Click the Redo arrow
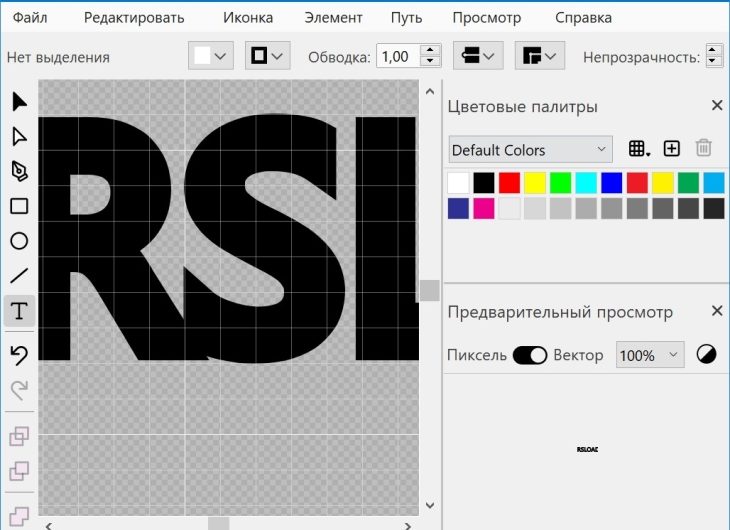Image resolution: width=730 pixels, height=530 pixels. [x=19, y=390]
